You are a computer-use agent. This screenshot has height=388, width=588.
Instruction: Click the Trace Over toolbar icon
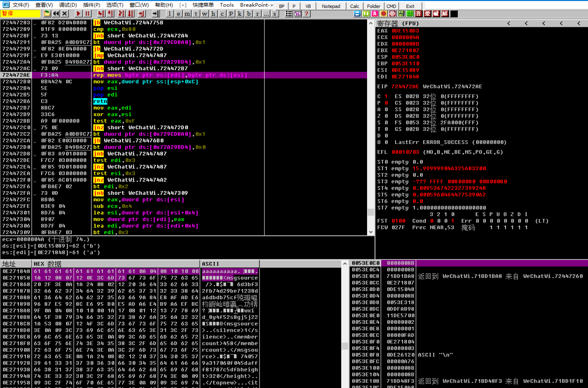click(x=130, y=14)
